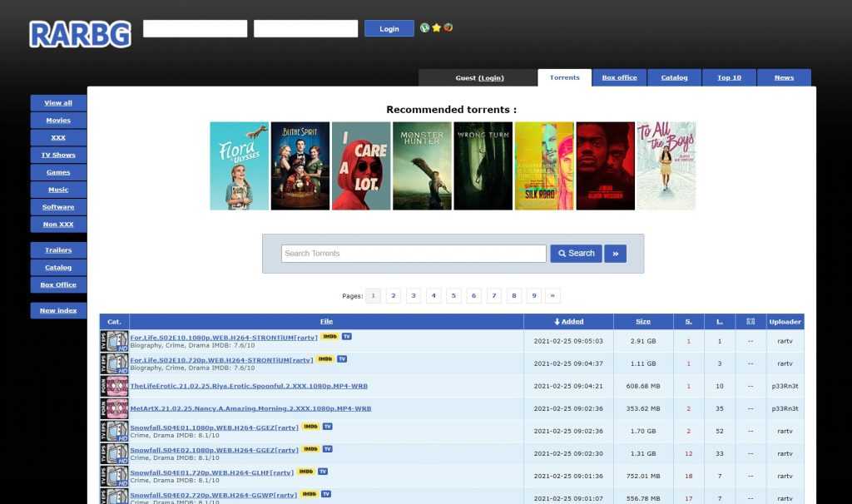Switch to the Box office tab
The image size is (852, 504).
(619, 77)
